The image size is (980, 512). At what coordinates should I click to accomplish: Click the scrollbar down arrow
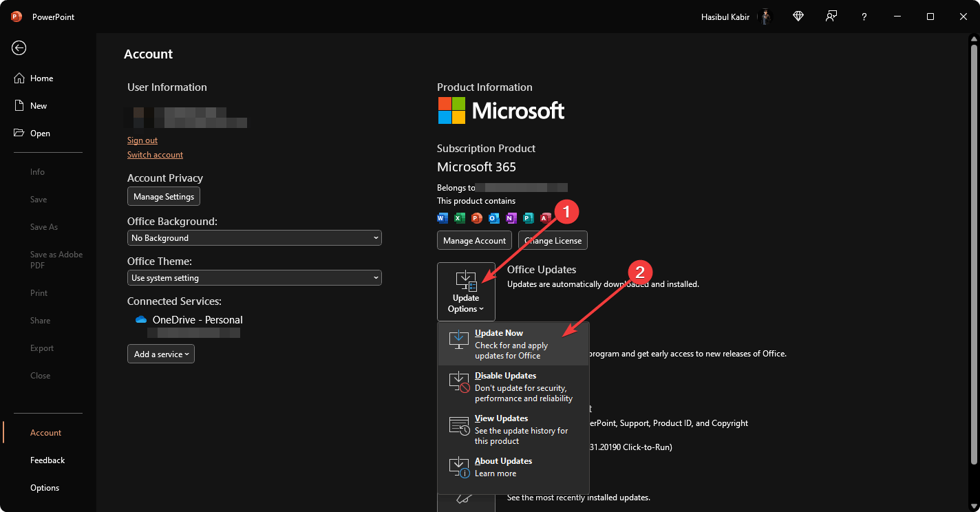click(x=974, y=506)
